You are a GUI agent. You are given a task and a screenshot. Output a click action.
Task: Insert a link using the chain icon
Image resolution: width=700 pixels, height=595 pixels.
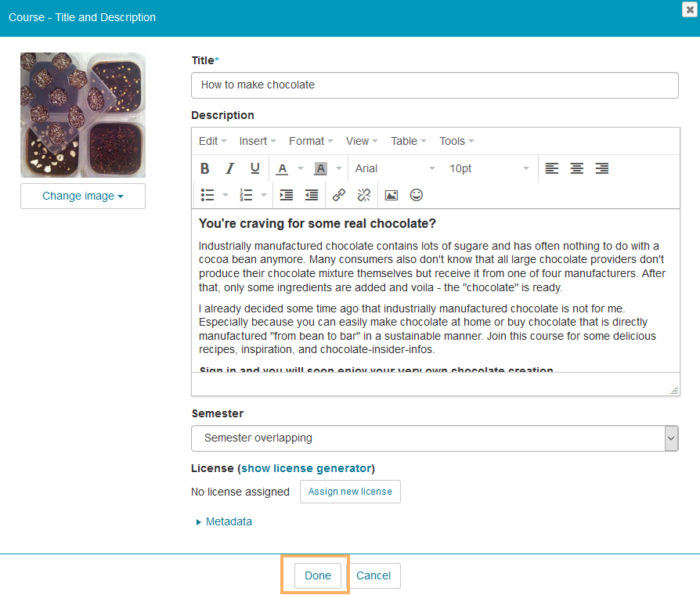tap(338, 195)
